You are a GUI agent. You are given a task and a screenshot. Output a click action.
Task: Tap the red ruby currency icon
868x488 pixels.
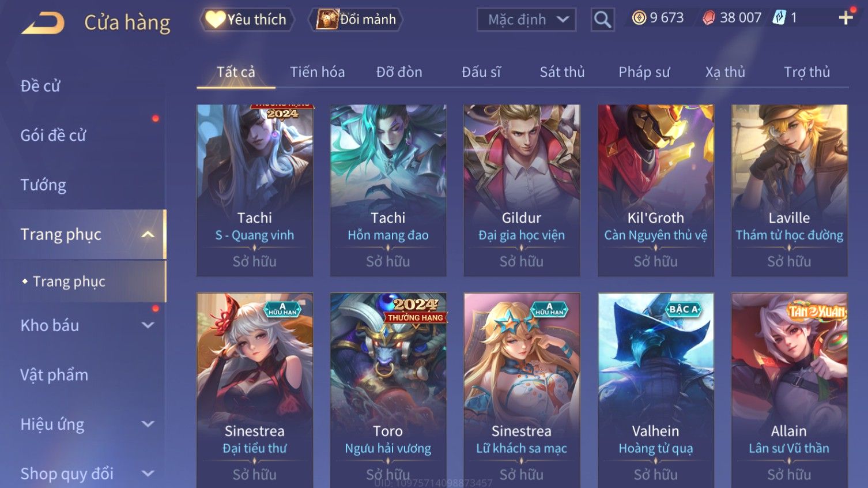(x=708, y=18)
